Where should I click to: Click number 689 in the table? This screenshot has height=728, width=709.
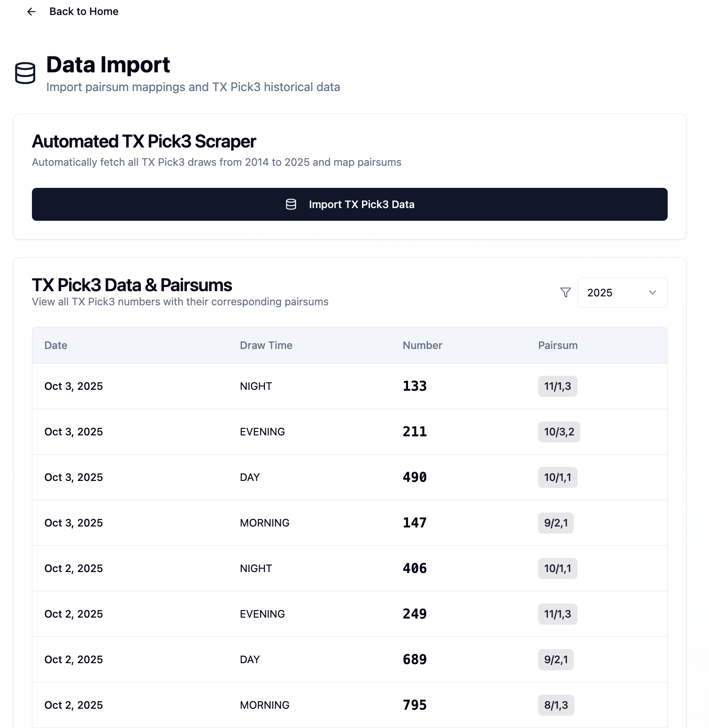tap(415, 659)
